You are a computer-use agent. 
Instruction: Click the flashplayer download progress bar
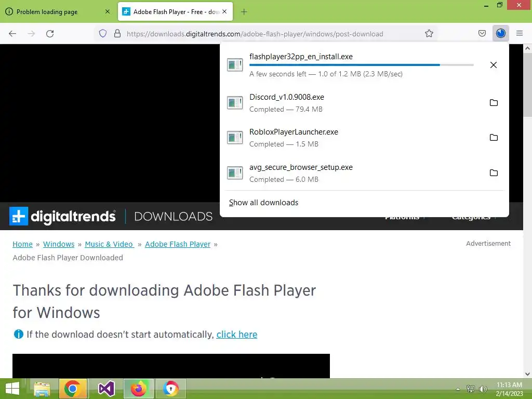click(362, 65)
